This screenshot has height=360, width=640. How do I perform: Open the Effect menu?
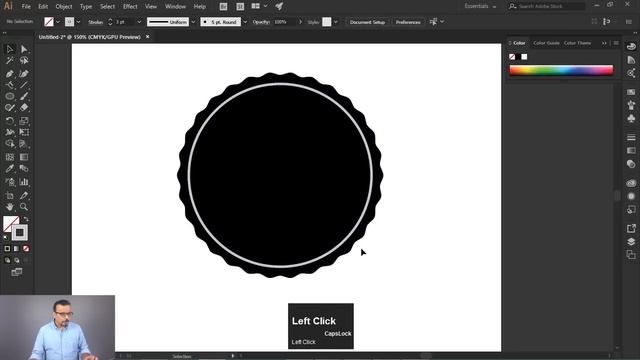(130, 7)
